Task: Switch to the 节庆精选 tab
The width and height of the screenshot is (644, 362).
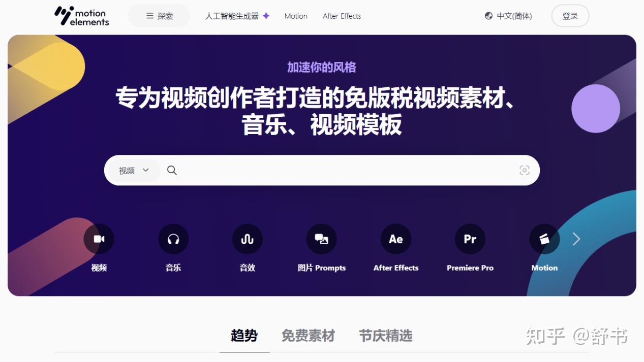Action: click(386, 336)
